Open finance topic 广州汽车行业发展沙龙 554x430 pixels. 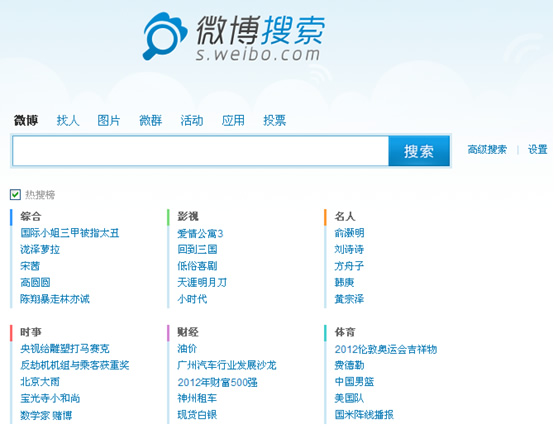pyautogui.click(x=227, y=365)
